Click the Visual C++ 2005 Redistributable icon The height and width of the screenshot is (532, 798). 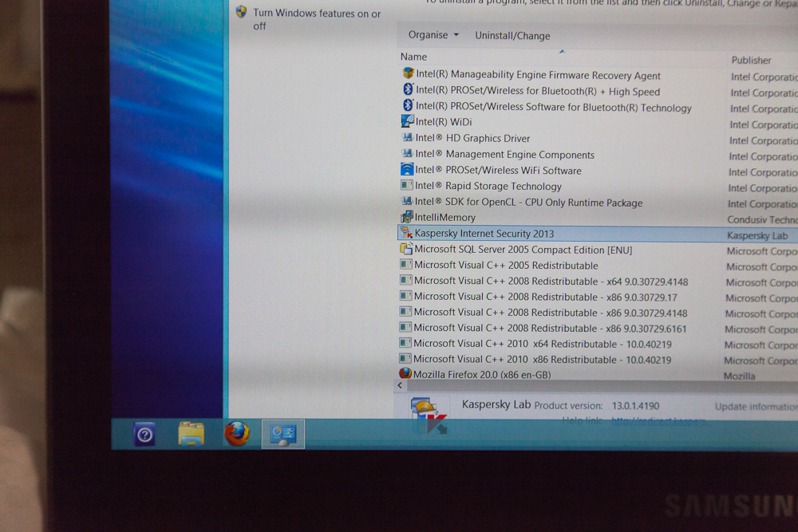coord(405,265)
